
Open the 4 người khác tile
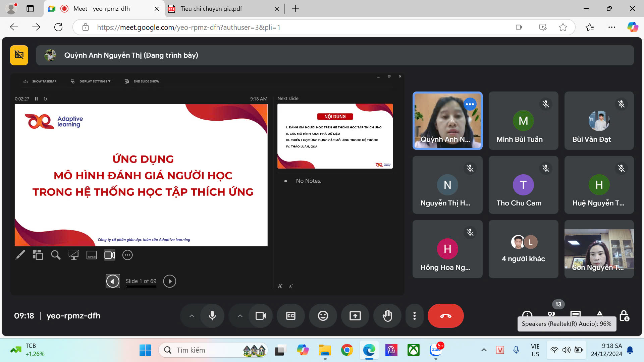pos(523,249)
